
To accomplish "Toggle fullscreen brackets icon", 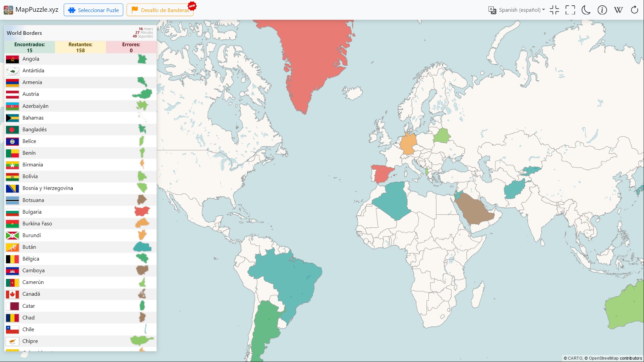I will 570,10.
